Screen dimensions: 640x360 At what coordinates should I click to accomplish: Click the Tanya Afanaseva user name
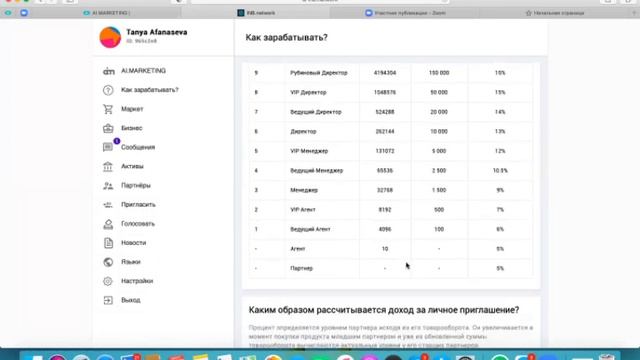click(157, 32)
